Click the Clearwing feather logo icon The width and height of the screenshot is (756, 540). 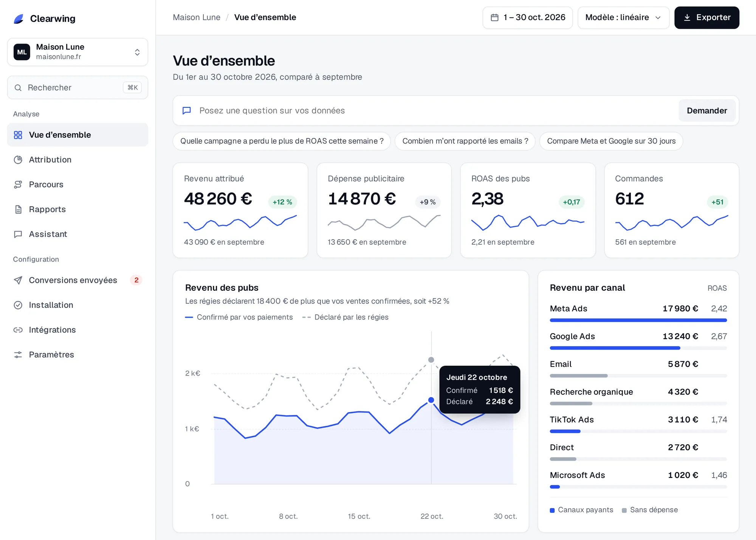[x=19, y=19]
